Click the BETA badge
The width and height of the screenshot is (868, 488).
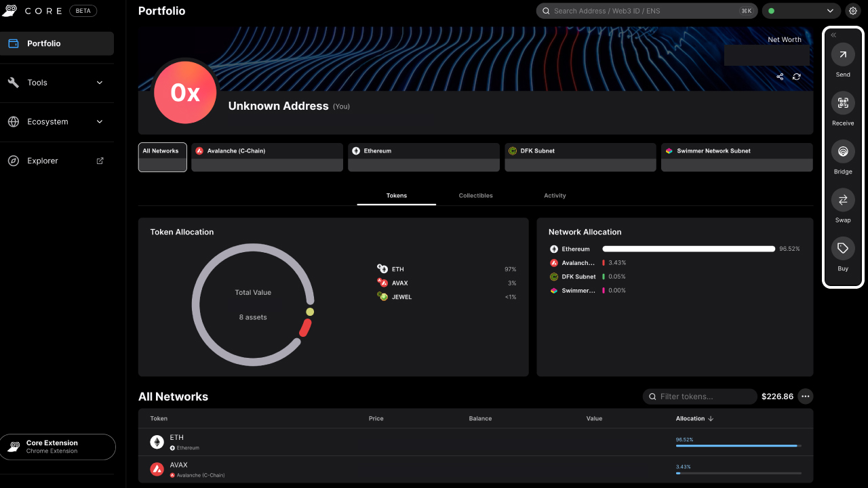[x=83, y=11]
